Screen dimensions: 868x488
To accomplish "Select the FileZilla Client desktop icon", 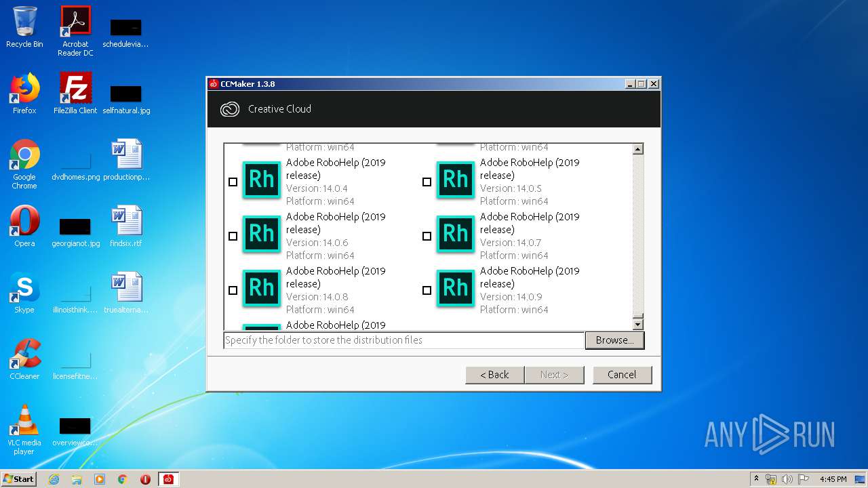I will click(x=75, y=94).
